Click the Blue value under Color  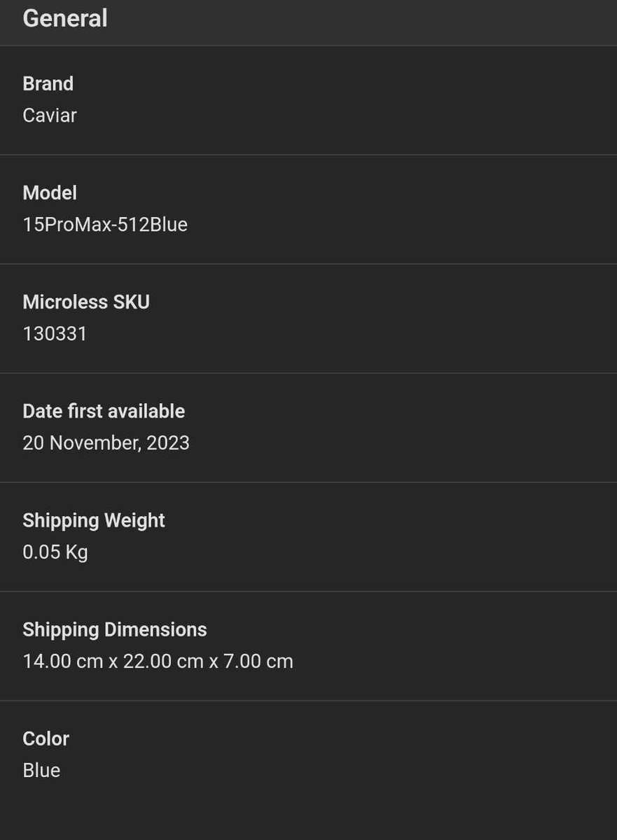point(41,771)
